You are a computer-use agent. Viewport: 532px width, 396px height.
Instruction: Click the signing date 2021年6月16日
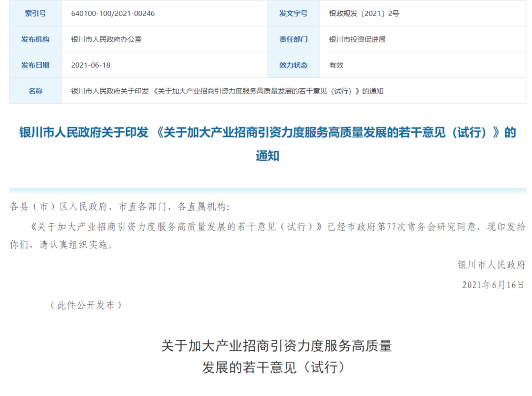pyautogui.click(x=493, y=285)
